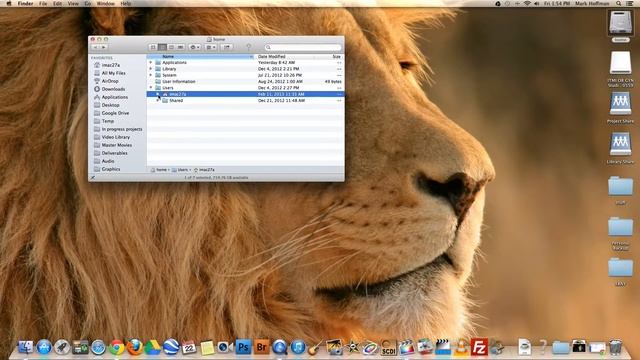The width and height of the screenshot is (640, 360).
Task: Launch Firefox from the Dock
Action: point(135,347)
